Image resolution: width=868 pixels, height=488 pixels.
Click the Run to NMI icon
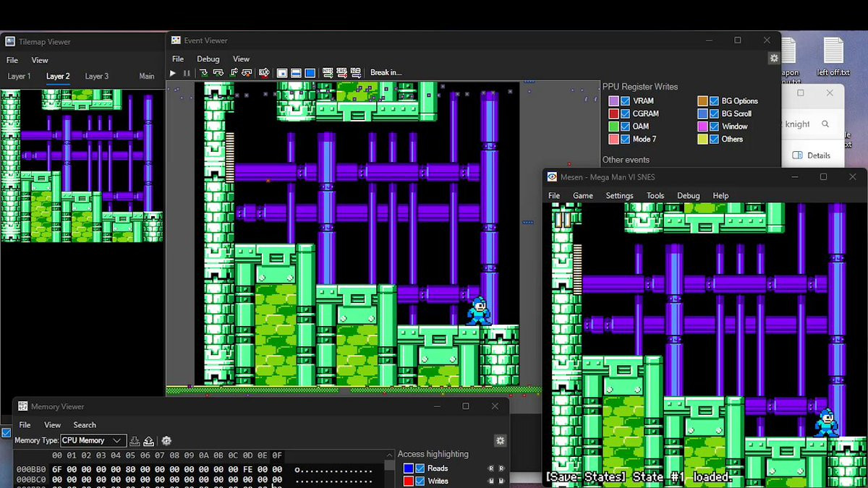(x=328, y=73)
